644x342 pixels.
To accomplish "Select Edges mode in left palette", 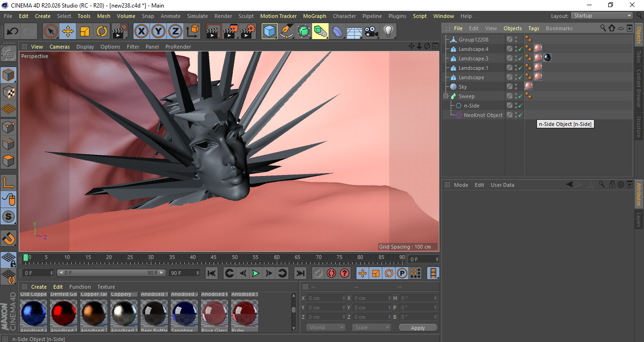I will [x=9, y=143].
